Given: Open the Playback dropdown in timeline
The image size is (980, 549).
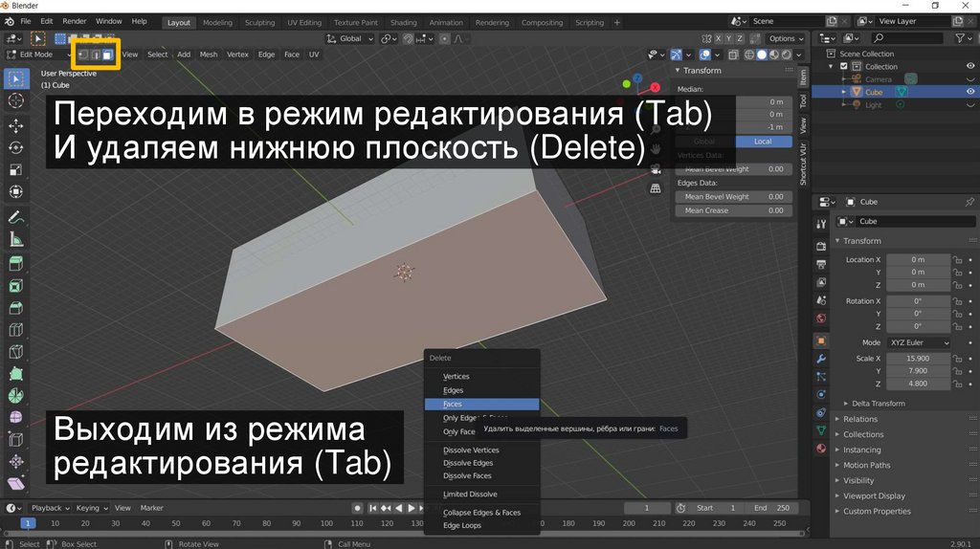Looking at the screenshot, I should (x=50, y=509).
